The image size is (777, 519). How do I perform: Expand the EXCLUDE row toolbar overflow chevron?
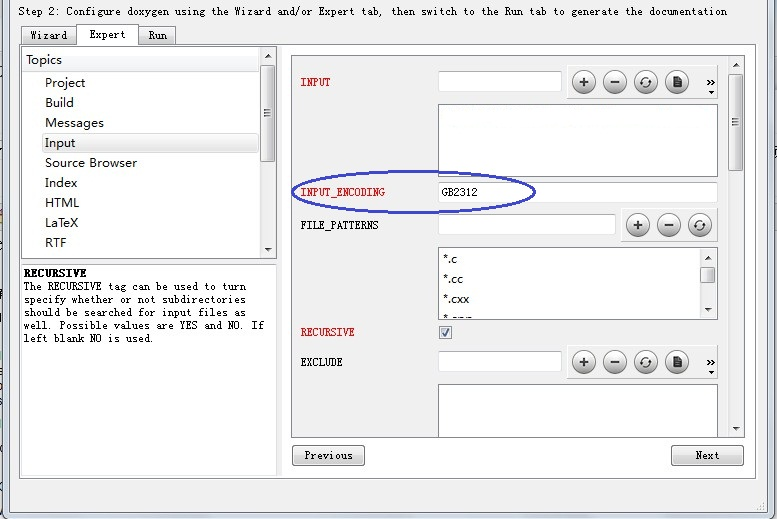[711, 363]
